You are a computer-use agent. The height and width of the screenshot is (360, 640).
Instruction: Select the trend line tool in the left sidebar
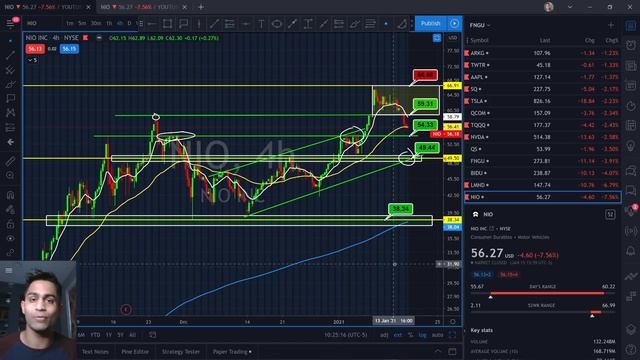coord(10,55)
